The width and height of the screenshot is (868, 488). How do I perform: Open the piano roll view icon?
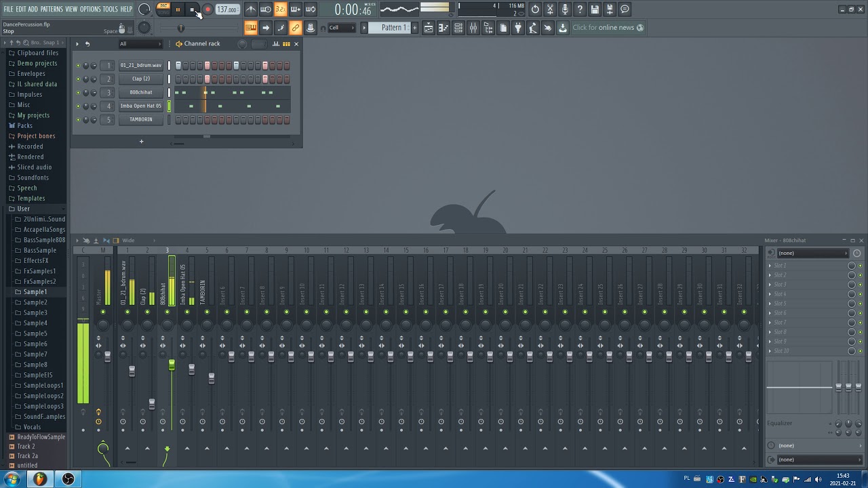tap(443, 28)
